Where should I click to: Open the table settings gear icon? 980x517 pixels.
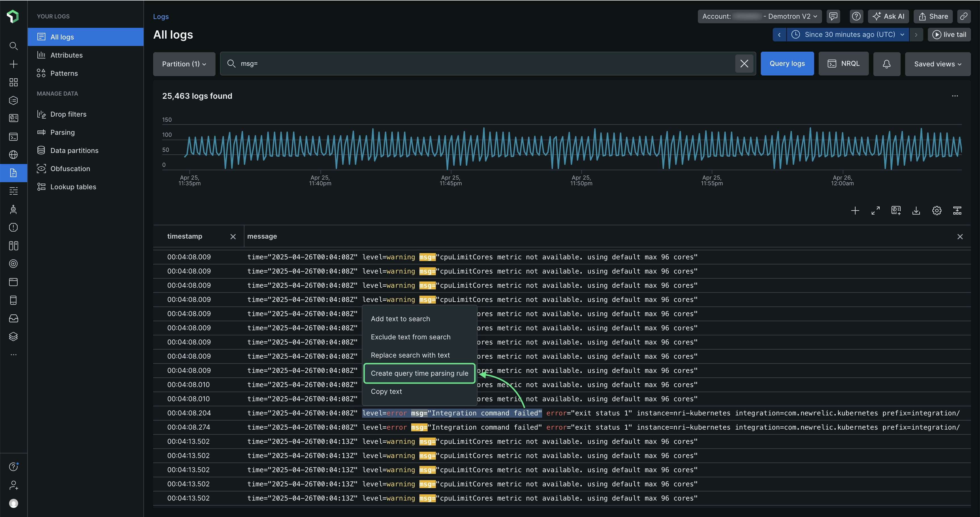(x=937, y=211)
